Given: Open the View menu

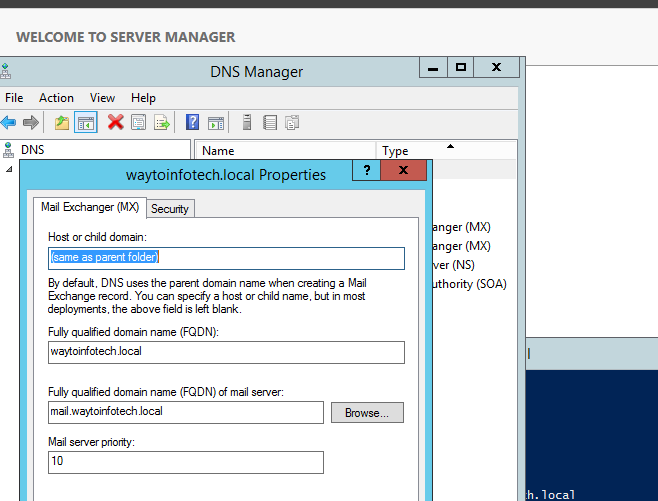Looking at the screenshot, I should (x=102, y=98).
